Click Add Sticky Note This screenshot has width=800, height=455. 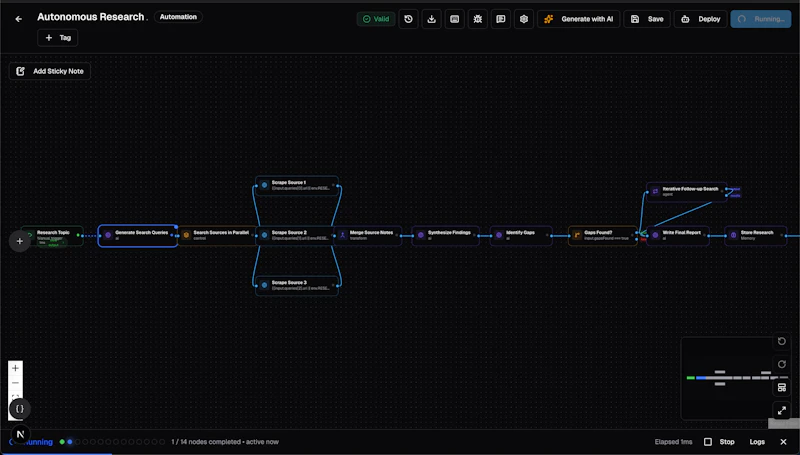(50, 71)
